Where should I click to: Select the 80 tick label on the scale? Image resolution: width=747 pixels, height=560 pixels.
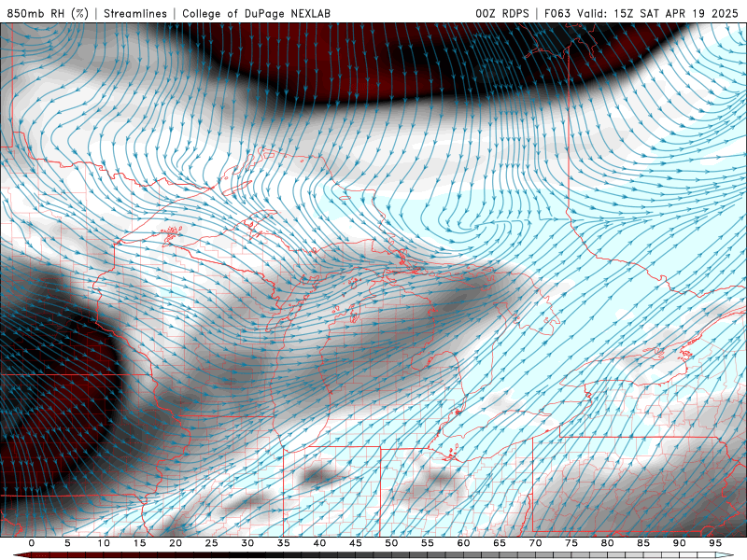click(608, 543)
